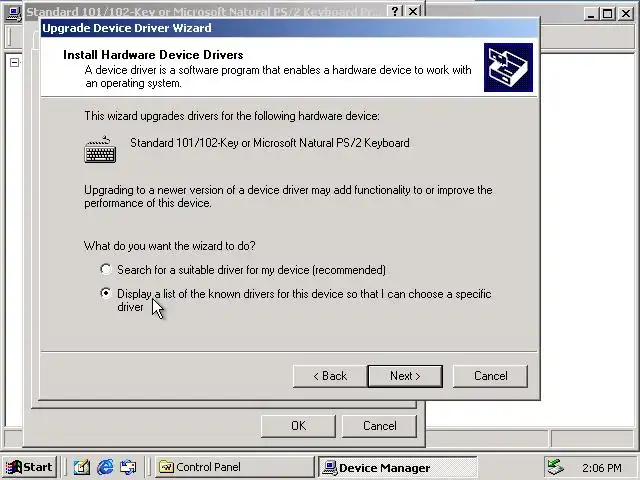Image resolution: width=640 pixels, height=480 pixels.
Task: Click "What do you want the wizard to do?" text
Action: click(169, 246)
